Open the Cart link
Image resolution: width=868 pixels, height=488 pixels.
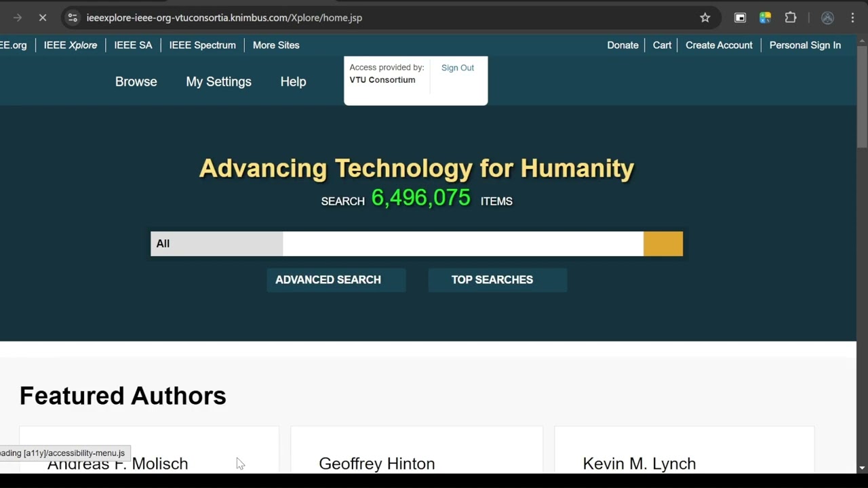662,45
